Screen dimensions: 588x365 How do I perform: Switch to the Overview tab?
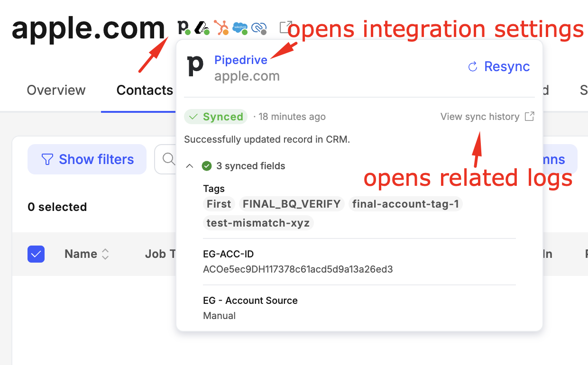56,90
